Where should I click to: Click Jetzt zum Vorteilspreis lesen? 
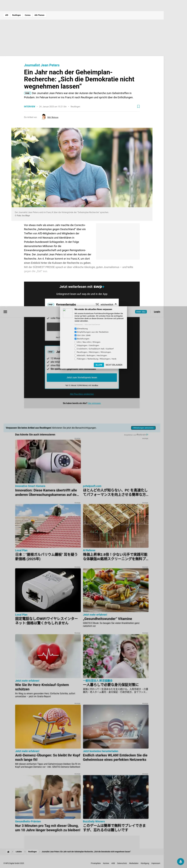[82, 377]
